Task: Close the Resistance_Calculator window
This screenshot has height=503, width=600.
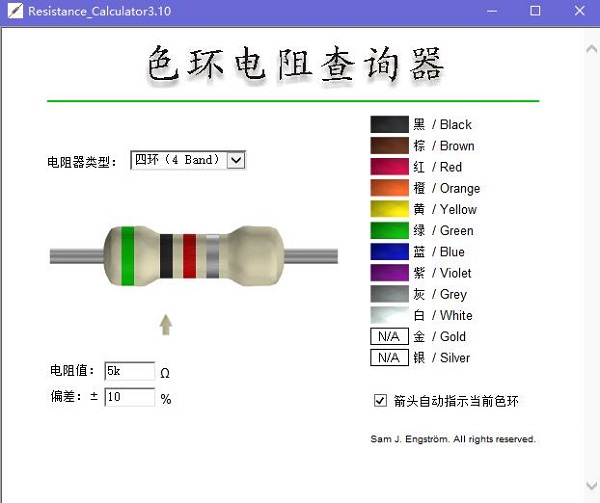Action: coord(579,11)
